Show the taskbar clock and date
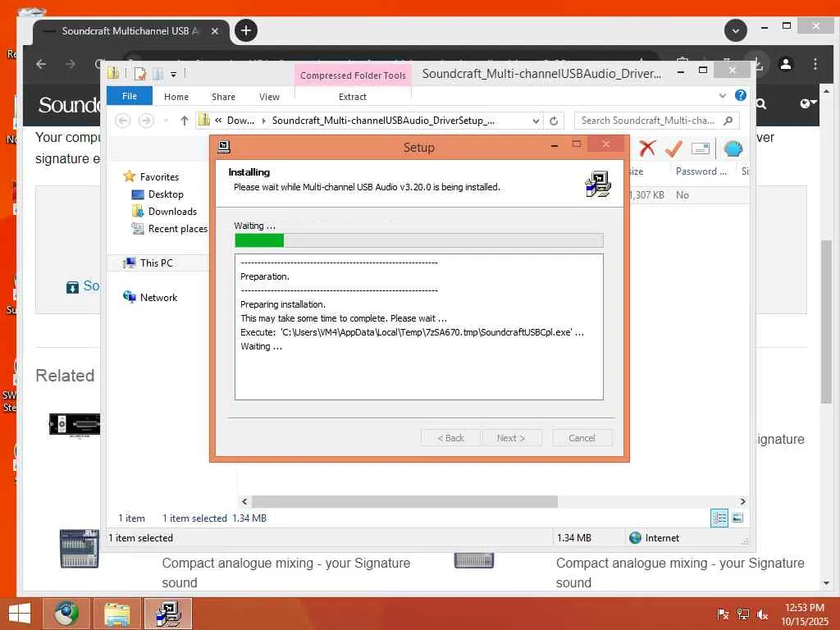This screenshot has width=840, height=630. 804,614
